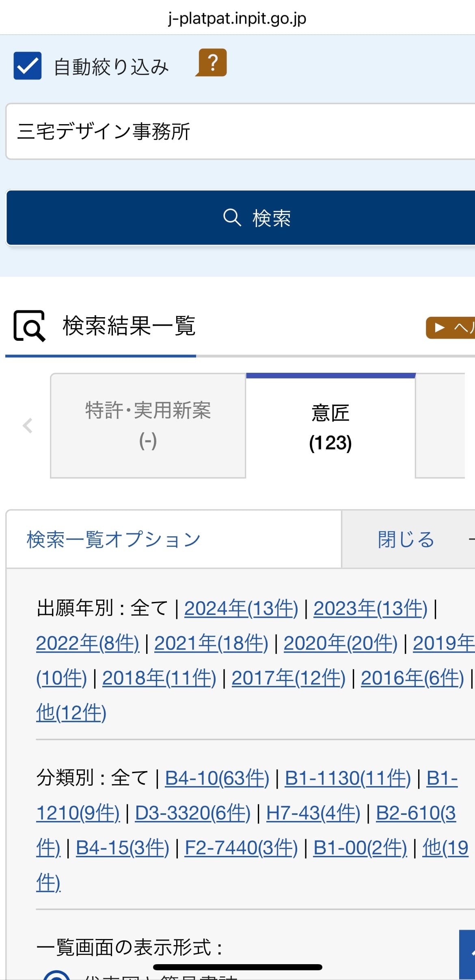
Task: Open the 2018年(11件) filter link
Action: point(159,678)
